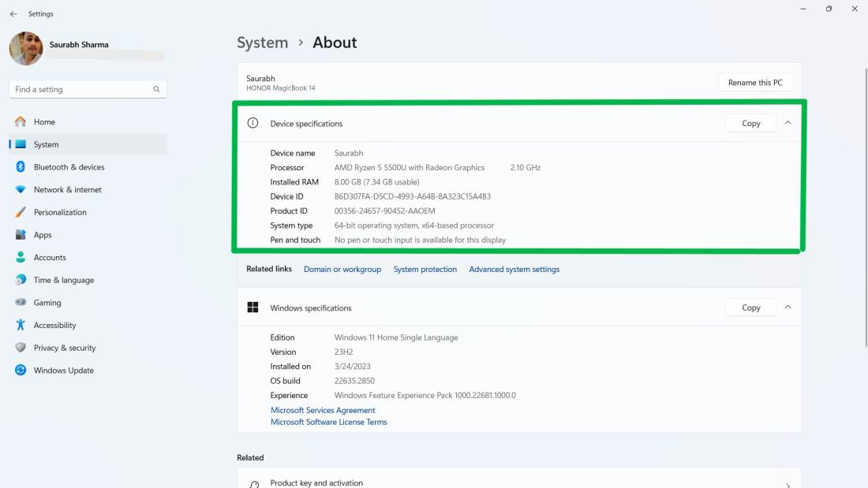
Task: Go to Time & language settings
Action: click(63, 280)
